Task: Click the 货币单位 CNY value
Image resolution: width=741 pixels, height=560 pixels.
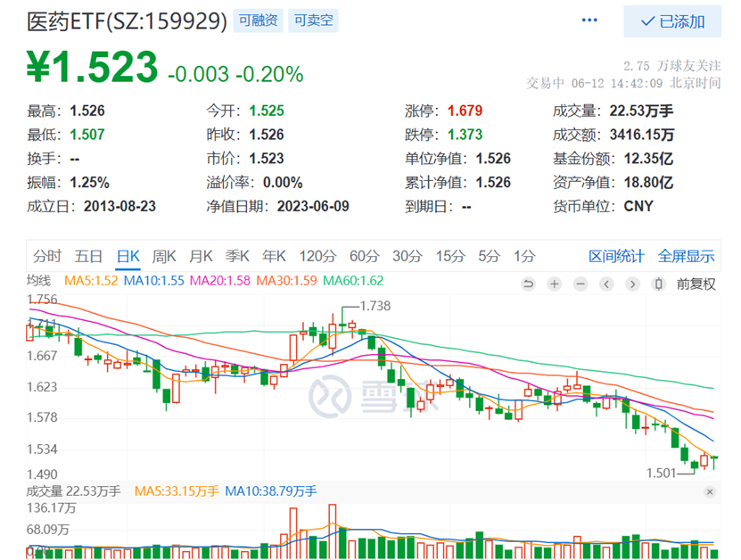Action: (x=638, y=206)
